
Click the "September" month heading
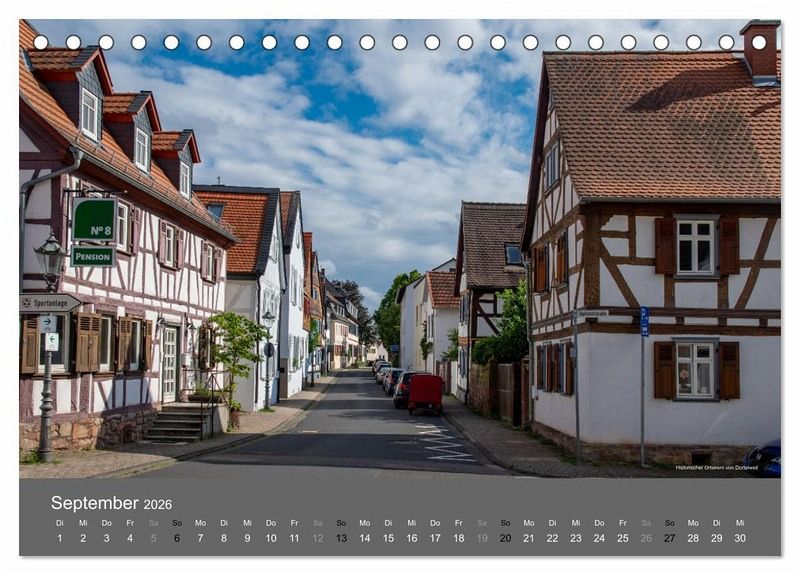tap(94, 503)
